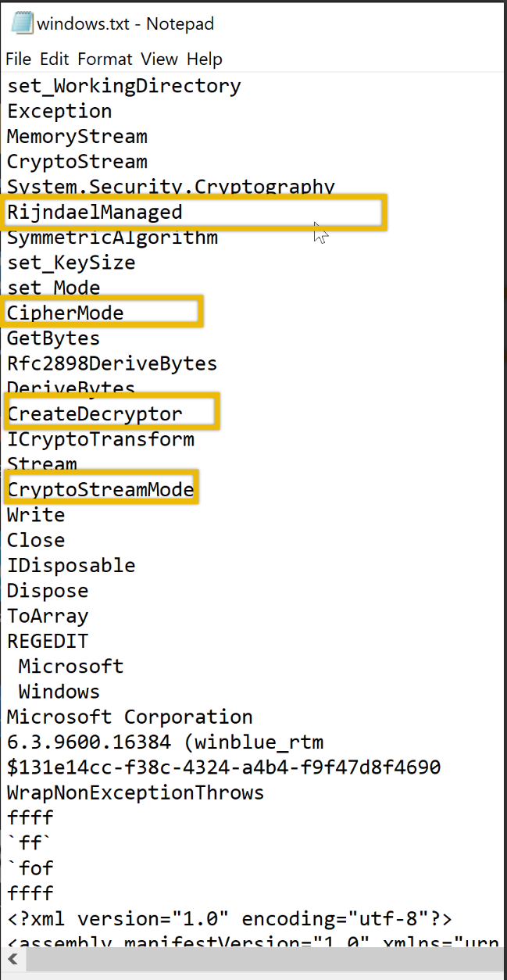Click the highlighted CryptoStreamMode text

tap(101, 490)
